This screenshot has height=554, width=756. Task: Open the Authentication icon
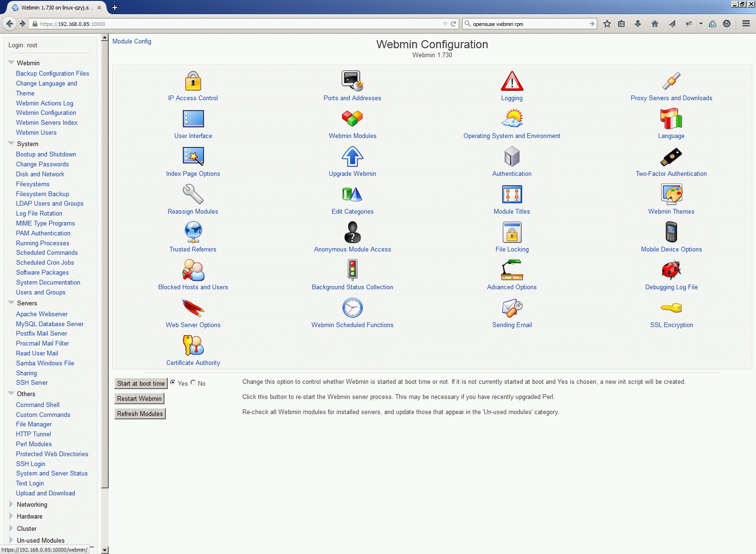point(512,156)
